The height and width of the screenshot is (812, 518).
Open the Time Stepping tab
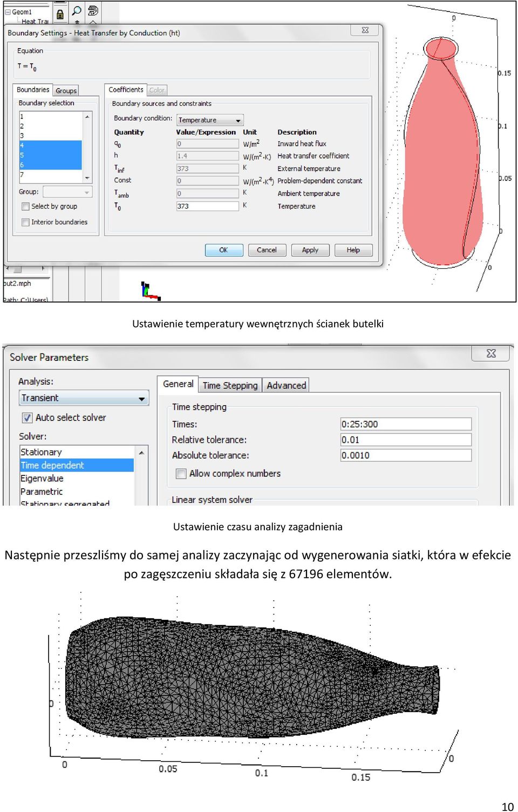point(230,385)
